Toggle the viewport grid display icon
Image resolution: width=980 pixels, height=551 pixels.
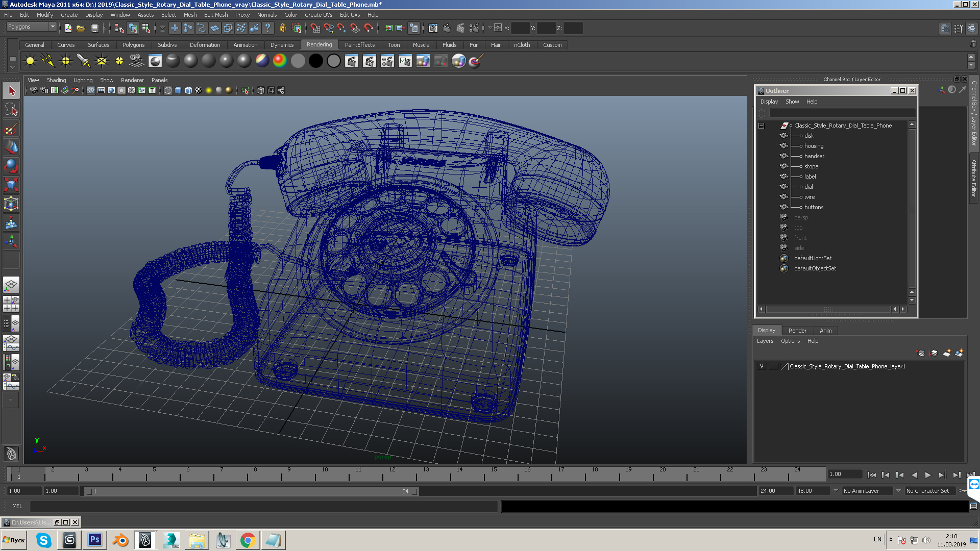[x=90, y=90]
